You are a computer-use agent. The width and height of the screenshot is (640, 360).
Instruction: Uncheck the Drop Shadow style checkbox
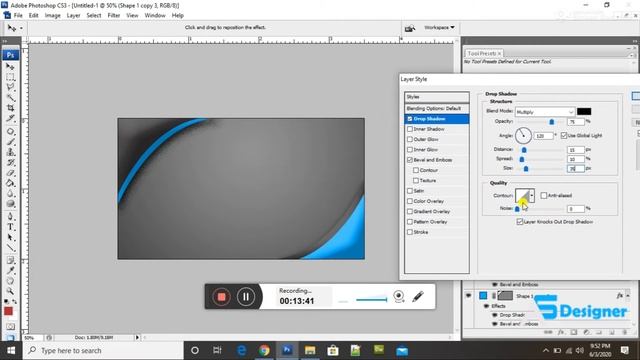(x=410, y=119)
